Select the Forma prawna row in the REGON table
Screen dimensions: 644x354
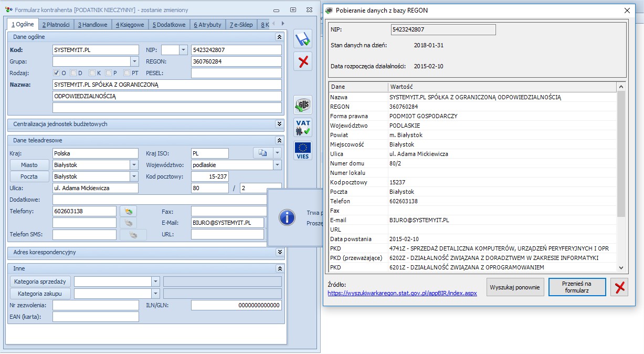(x=473, y=116)
